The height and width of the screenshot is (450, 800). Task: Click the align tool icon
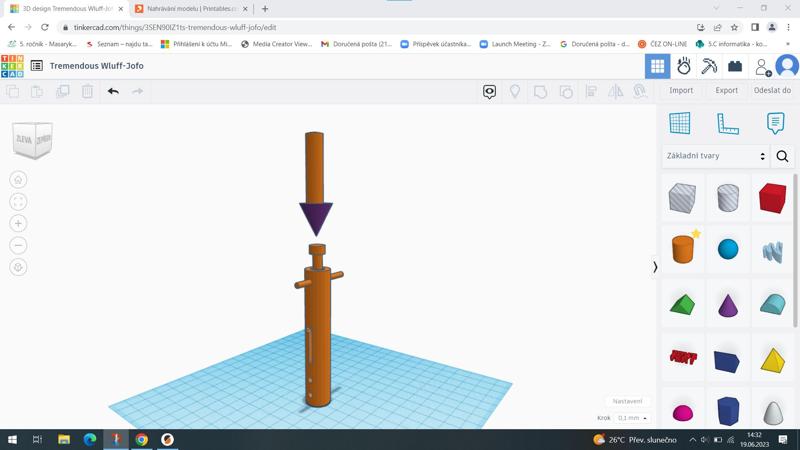tap(591, 91)
